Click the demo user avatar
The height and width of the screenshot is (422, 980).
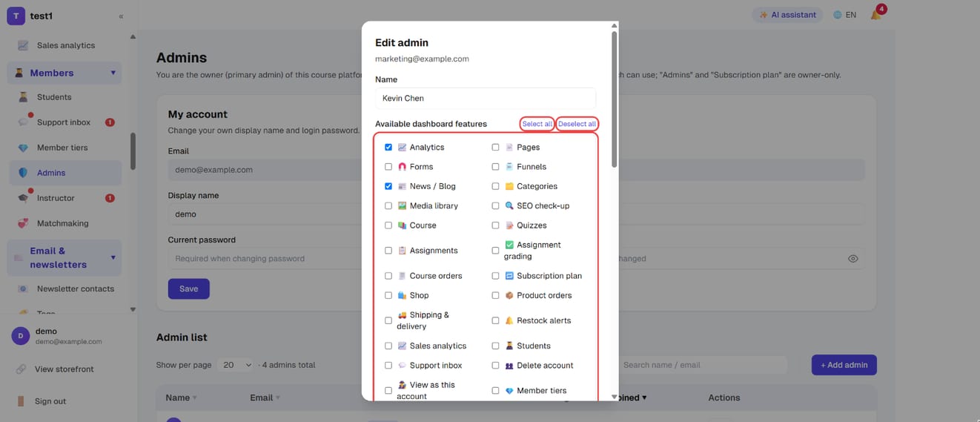pos(20,336)
